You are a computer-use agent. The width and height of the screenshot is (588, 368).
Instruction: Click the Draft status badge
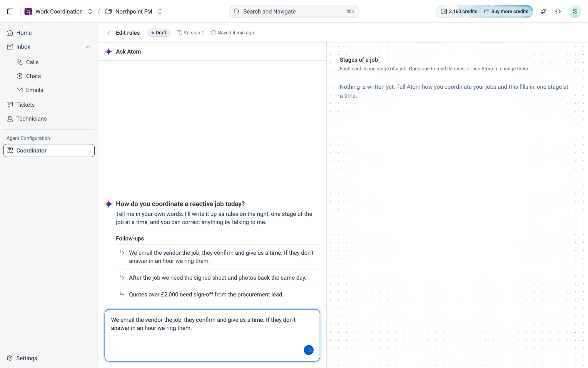(159, 33)
